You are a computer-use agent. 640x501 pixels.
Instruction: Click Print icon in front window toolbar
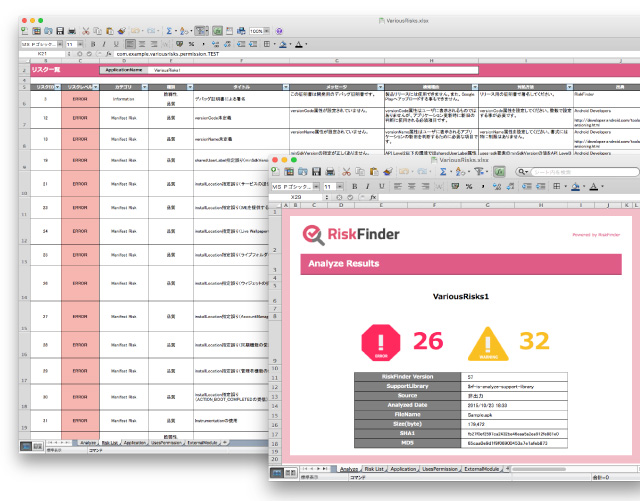click(330, 171)
